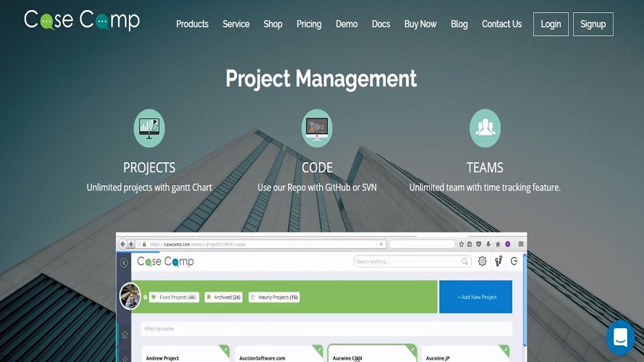This screenshot has width=644, height=362.
Task: Click the + Add New Project button
Action: (x=475, y=297)
